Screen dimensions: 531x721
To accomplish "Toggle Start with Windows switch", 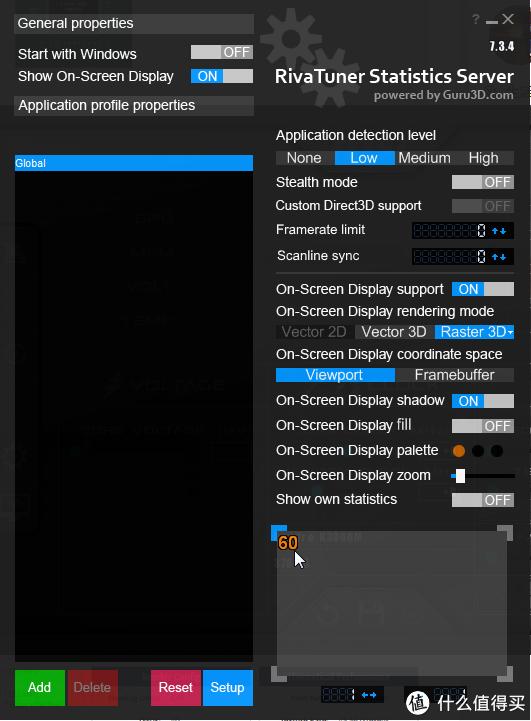I will coord(222,52).
